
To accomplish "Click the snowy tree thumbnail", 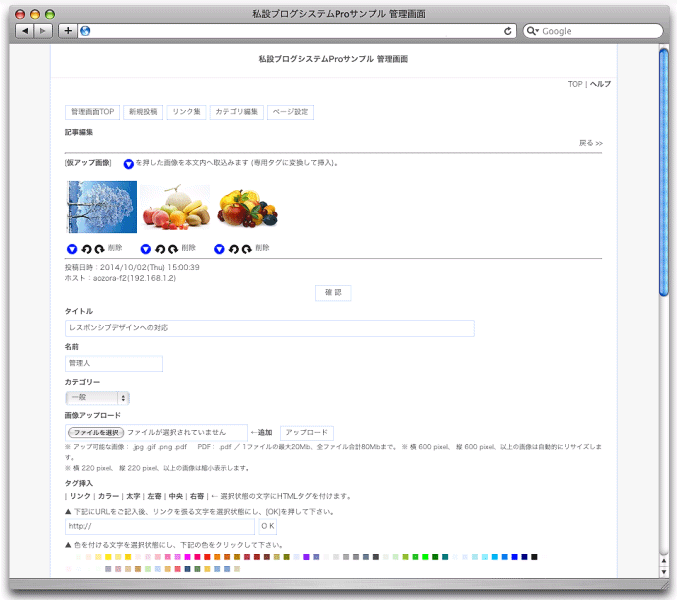I will click(101, 206).
